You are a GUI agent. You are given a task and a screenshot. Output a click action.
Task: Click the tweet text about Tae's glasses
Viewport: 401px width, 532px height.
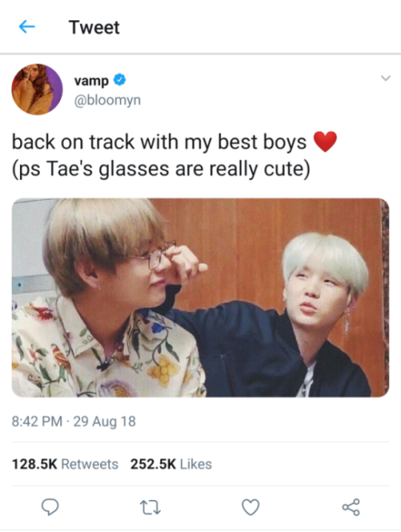[161, 169]
